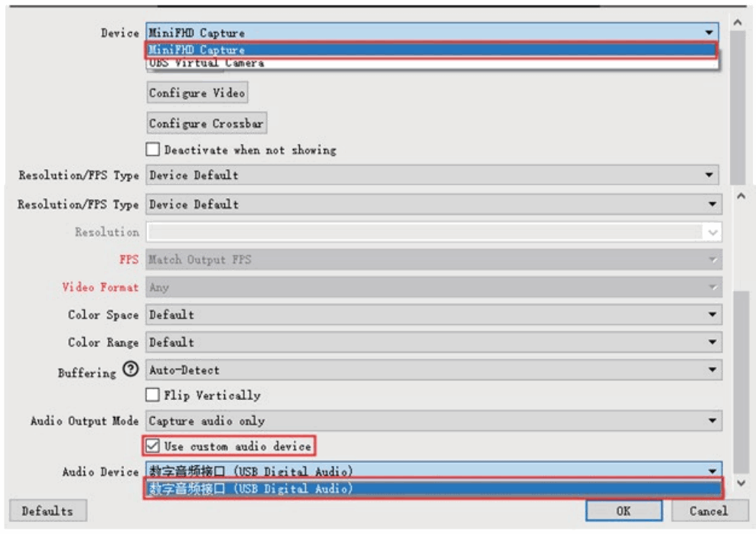This screenshot has height=534, width=756.
Task: Click the Resolution combo box
Action: pyautogui.click(x=434, y=233)
